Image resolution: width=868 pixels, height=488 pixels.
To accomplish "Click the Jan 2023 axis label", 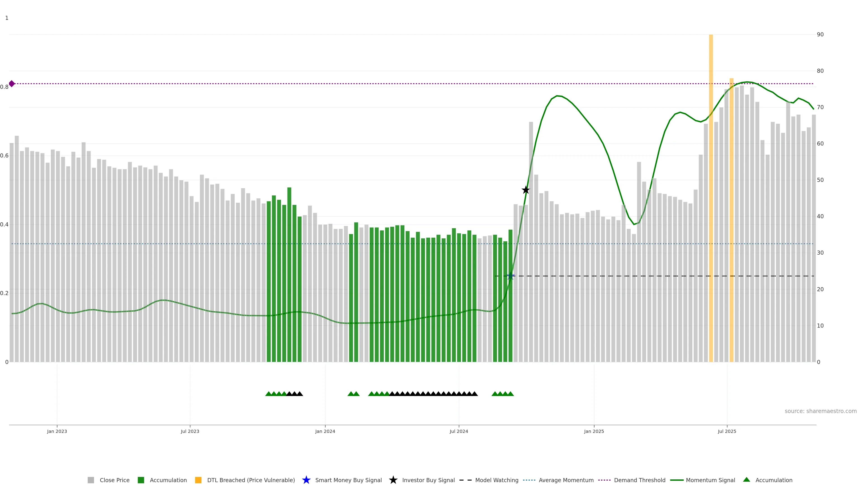I will click(57, 431).
